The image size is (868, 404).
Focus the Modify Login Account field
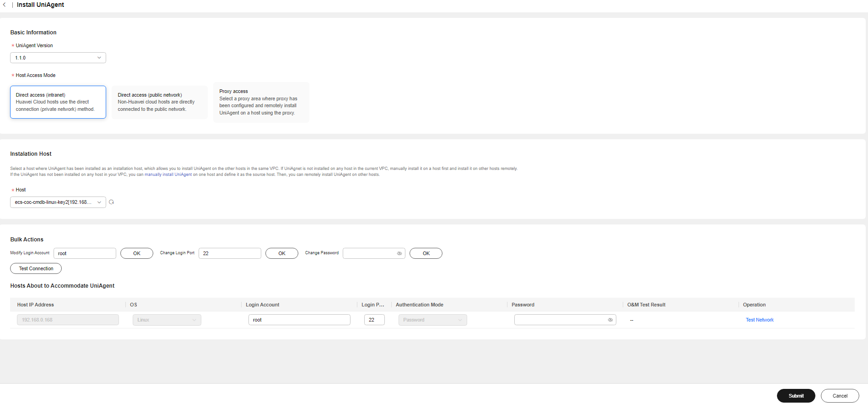(85, 253)
